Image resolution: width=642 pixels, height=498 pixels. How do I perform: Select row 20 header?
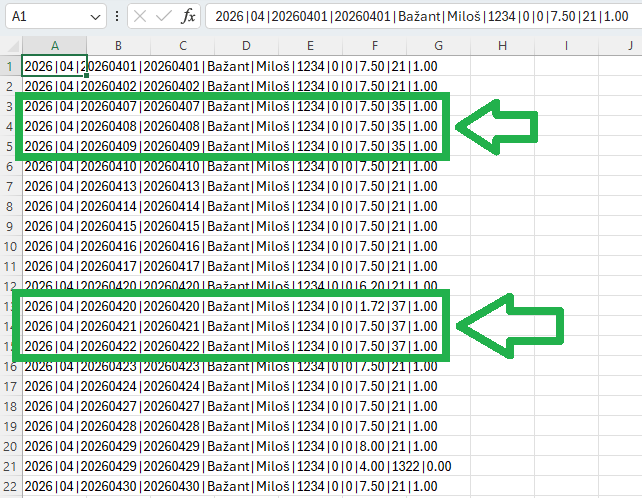point(11,446)
